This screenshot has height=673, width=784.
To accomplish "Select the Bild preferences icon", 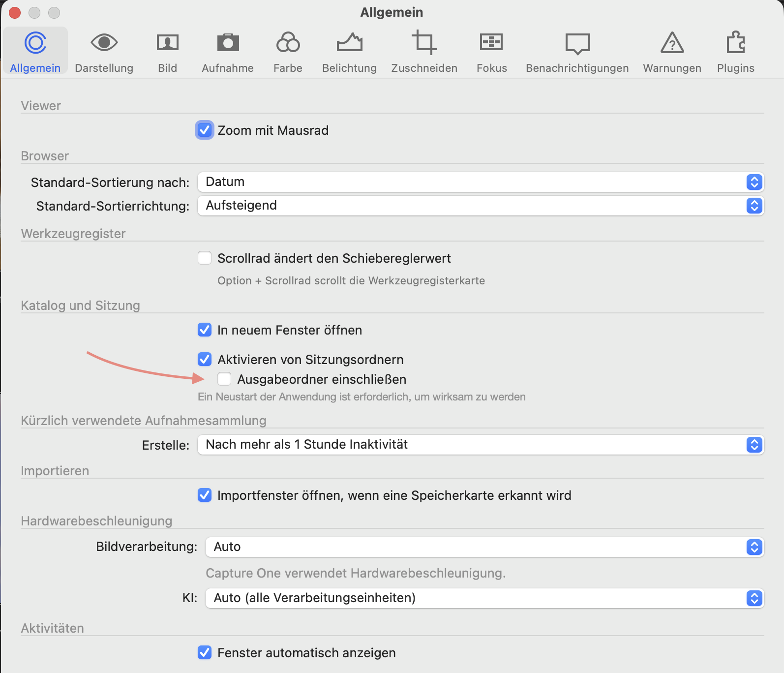I will 167,43.
